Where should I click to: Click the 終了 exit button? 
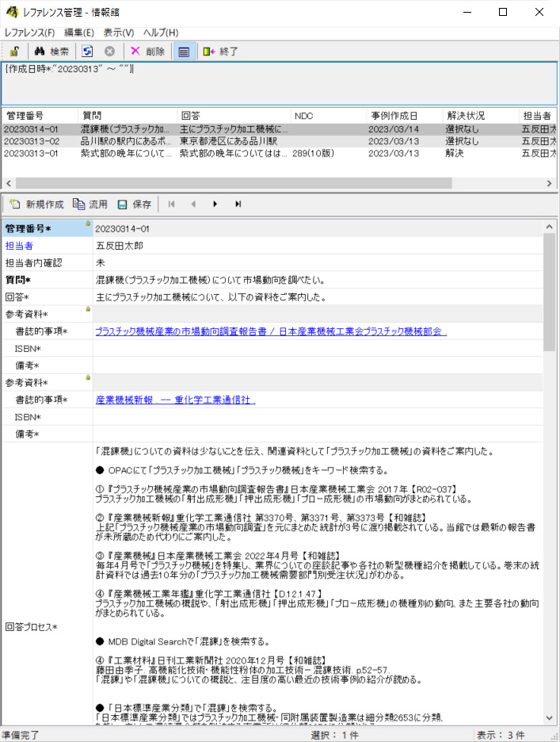tap(220, 51)
